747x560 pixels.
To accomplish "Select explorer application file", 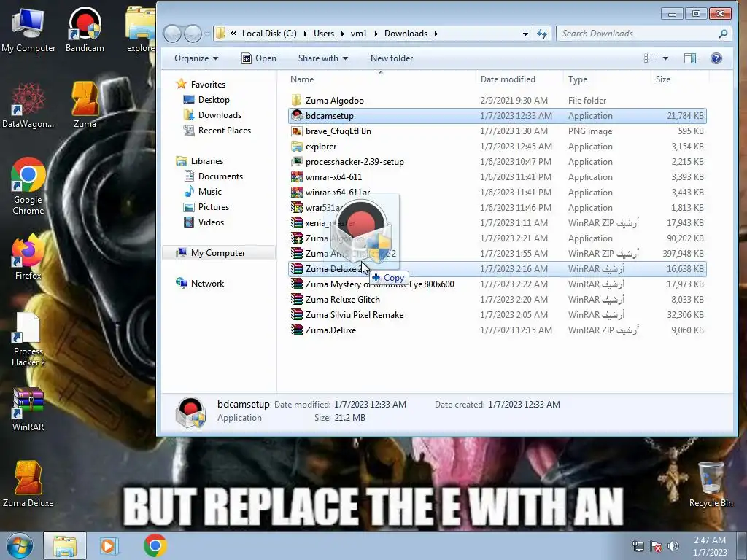I will click(x=498, y=146).
